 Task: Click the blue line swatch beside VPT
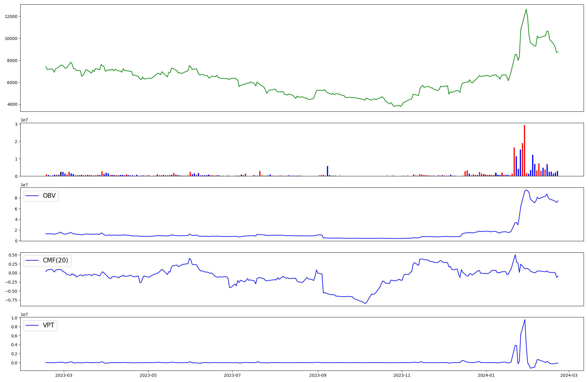32,326
